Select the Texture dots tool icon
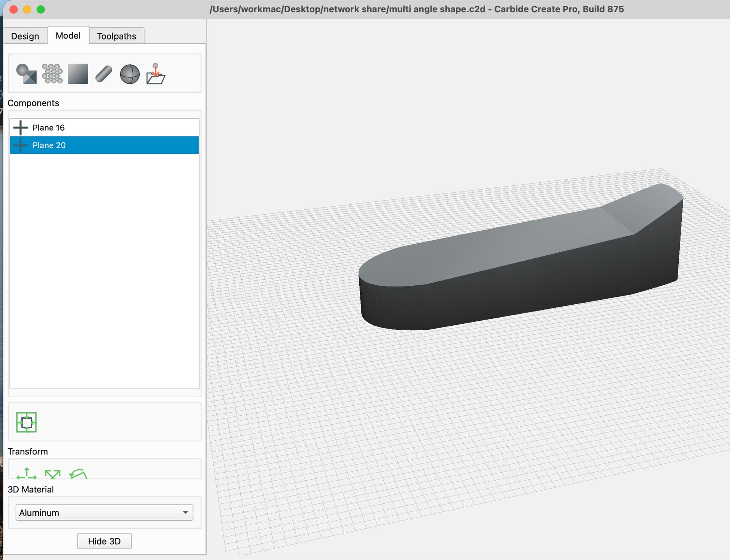Screen dimensions: 730x560 coord(52,74)
